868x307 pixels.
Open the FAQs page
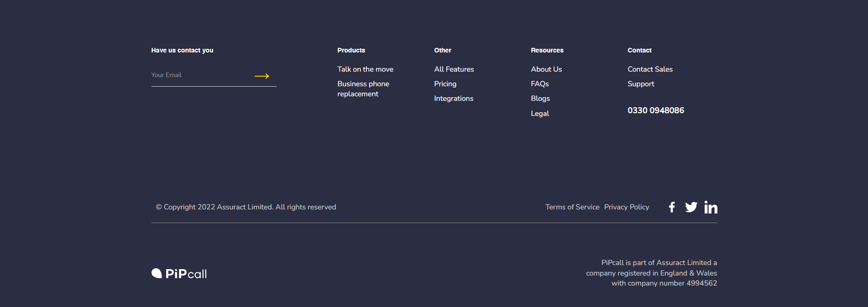540,84
